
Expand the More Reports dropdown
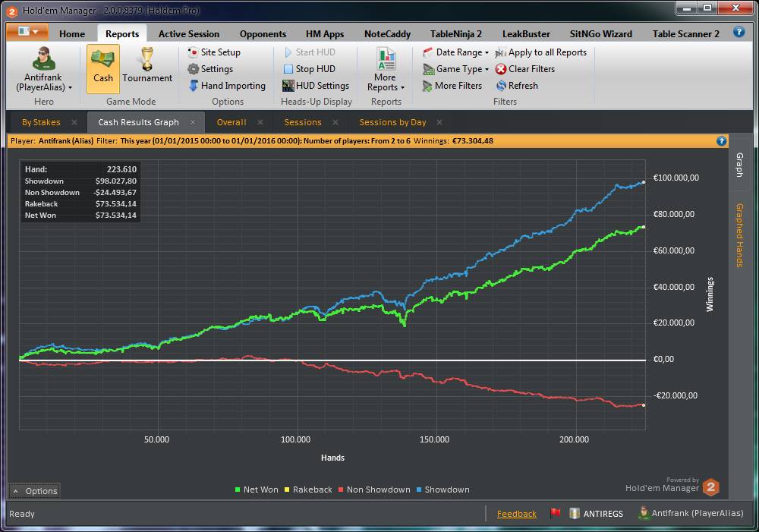click(x=386, y=69)
